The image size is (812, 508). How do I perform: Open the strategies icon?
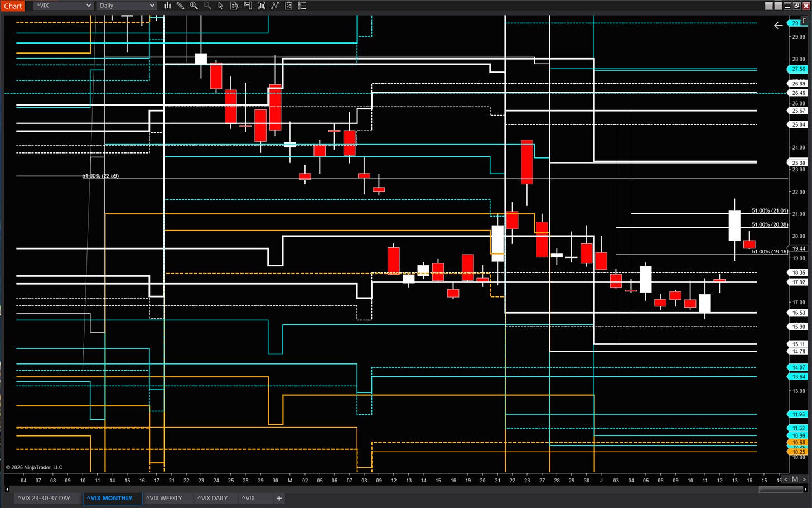275,6
